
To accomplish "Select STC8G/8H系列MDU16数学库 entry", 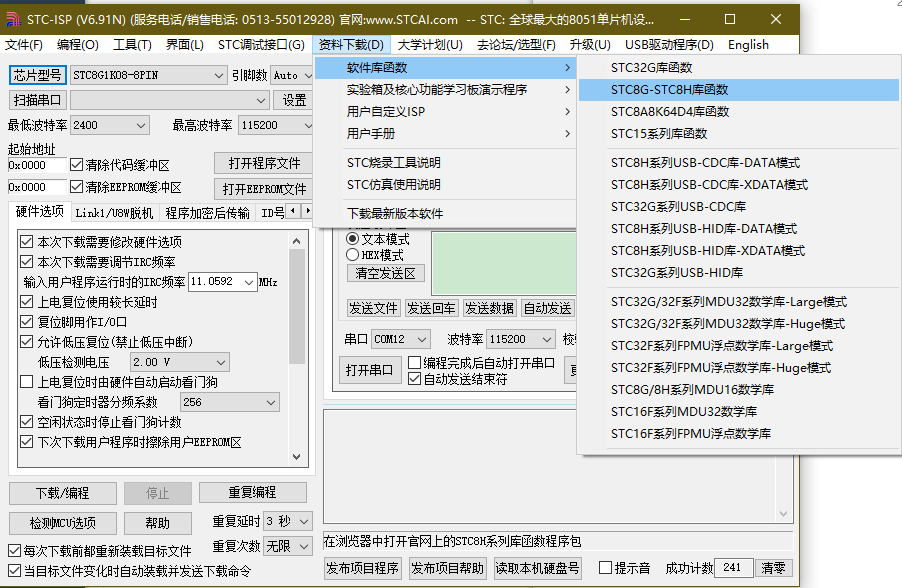I will tap(739, 390).
